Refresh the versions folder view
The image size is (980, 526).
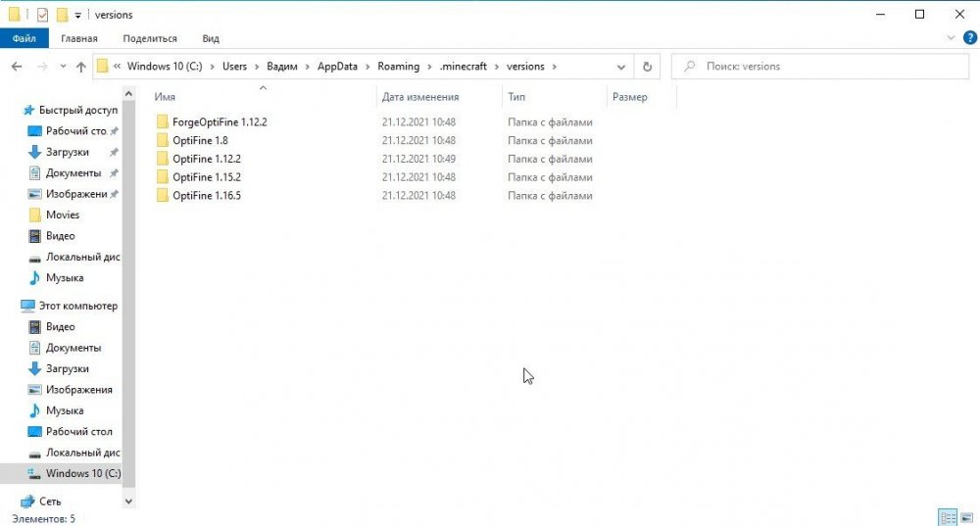pyautogui.click(x=647, y=67)
